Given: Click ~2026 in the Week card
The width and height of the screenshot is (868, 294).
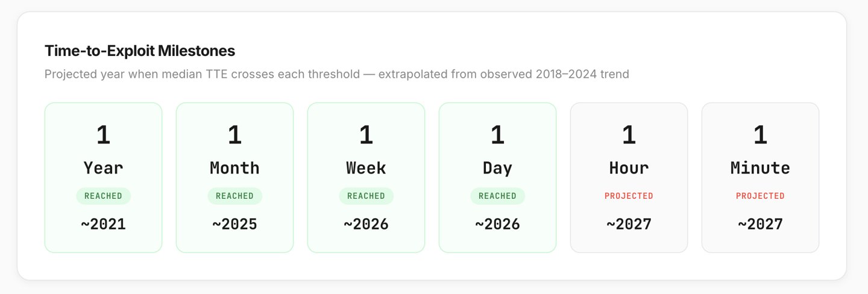Looking at the screenshot, I should pyautogui.click(x=366, y=225).
